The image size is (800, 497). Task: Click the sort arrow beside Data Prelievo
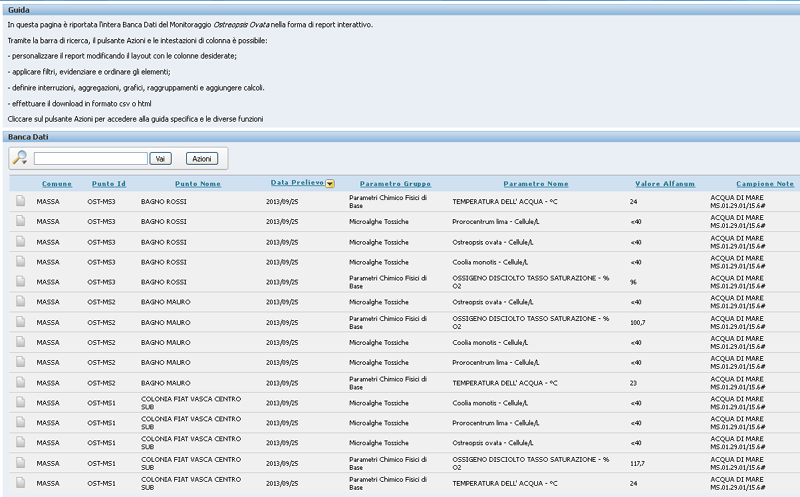click(x=330, y=183)
